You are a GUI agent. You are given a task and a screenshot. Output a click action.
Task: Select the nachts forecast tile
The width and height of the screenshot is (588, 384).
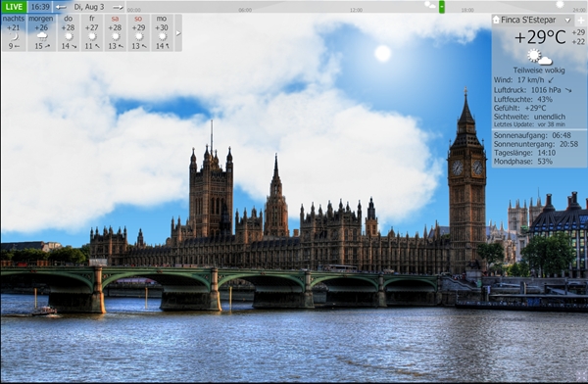point(14,32)
